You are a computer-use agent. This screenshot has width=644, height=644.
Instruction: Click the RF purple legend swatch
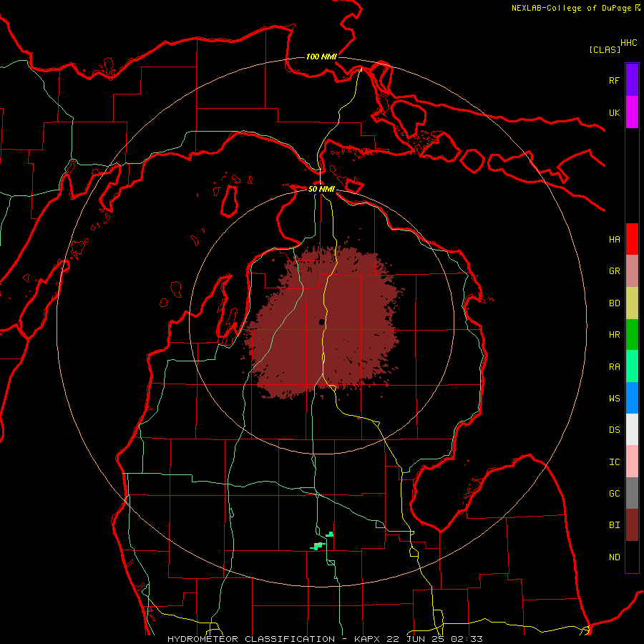(632, 80)
